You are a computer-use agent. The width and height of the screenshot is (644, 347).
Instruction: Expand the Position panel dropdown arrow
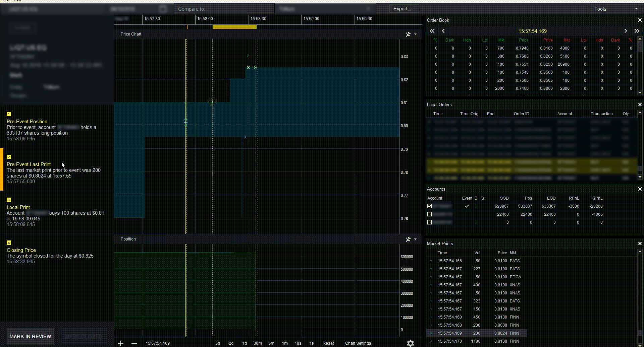pos(416,239)
